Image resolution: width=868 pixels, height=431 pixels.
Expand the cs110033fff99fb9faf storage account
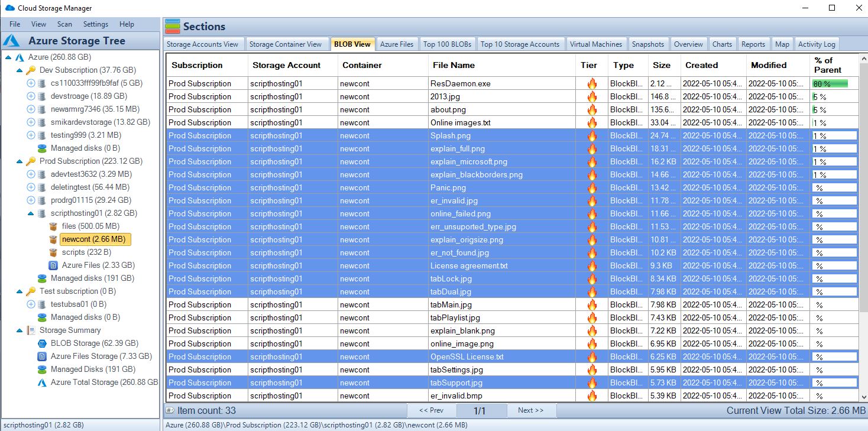(x=31, y=83)
